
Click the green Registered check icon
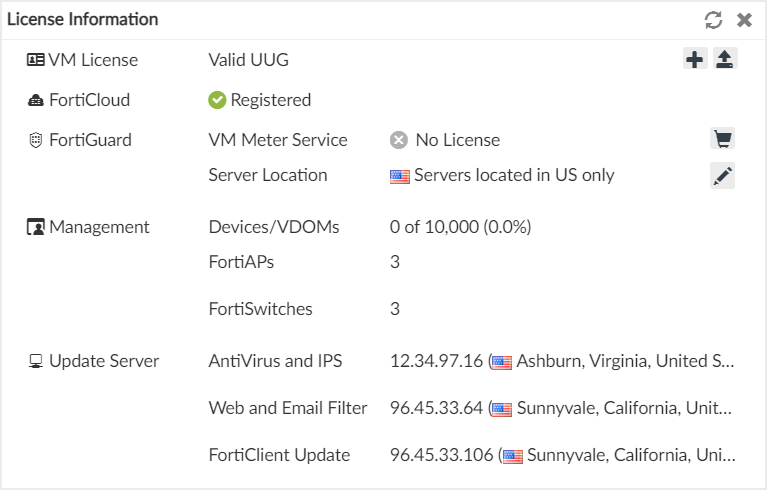(217, 100)
